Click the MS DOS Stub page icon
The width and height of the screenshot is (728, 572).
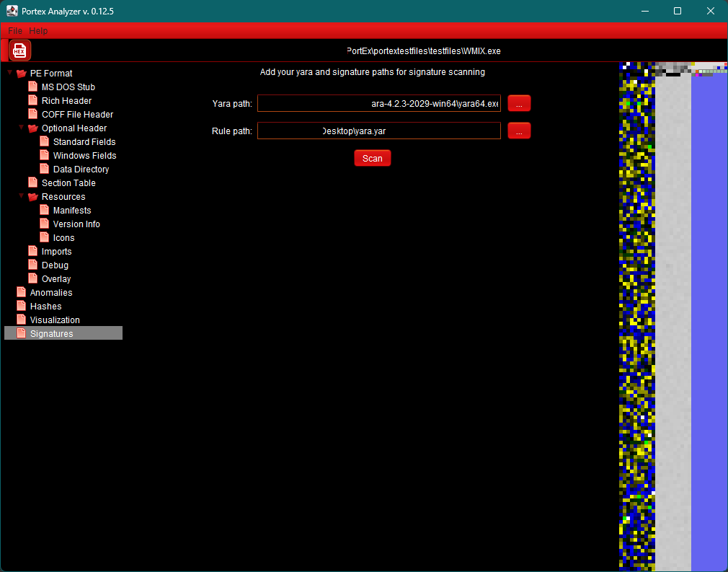click(x=33, y=87)
